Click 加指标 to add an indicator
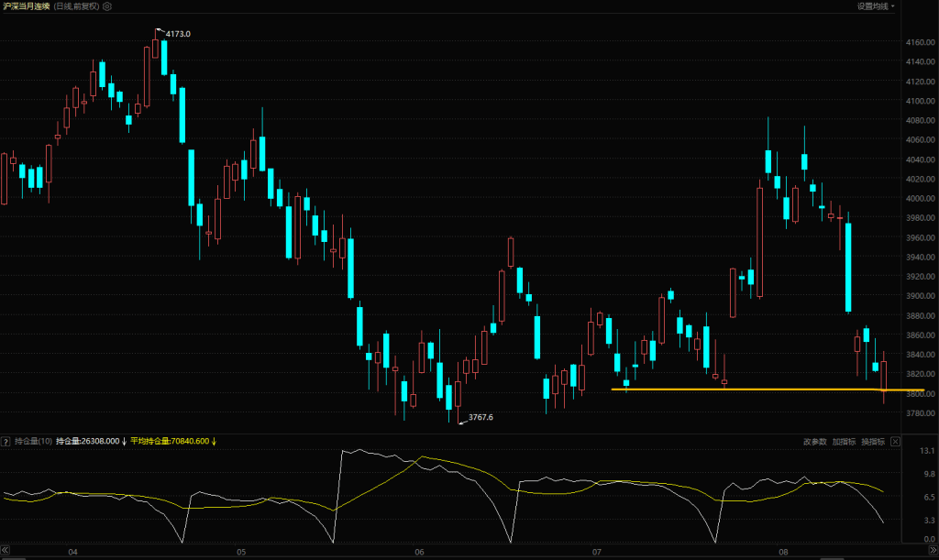This screenshot has width=939, height=560. tap(844, 442)
